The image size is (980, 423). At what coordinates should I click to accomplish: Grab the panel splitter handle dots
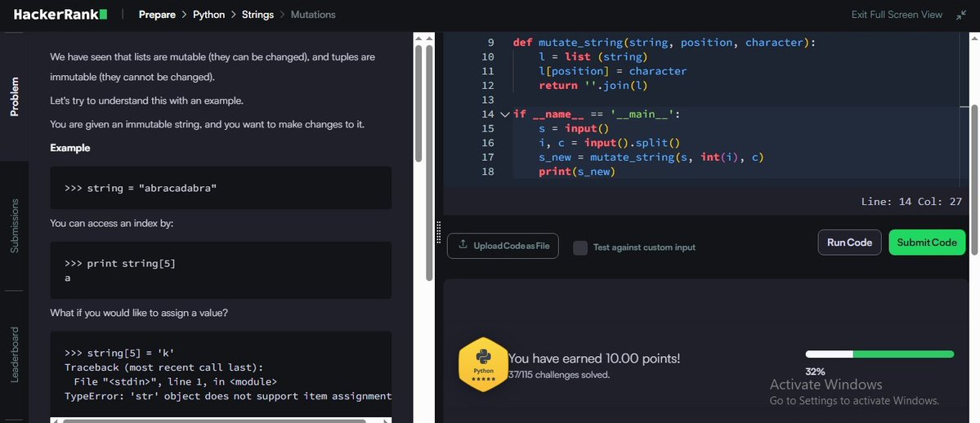[x=439, y=233]
